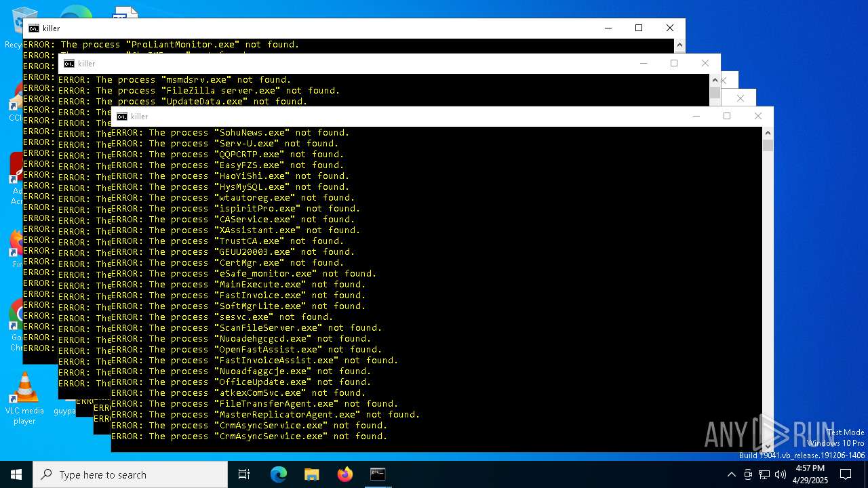
Task: Click the "FastInvoiceAssist.exe" error line
Action: tap(255, 361)
